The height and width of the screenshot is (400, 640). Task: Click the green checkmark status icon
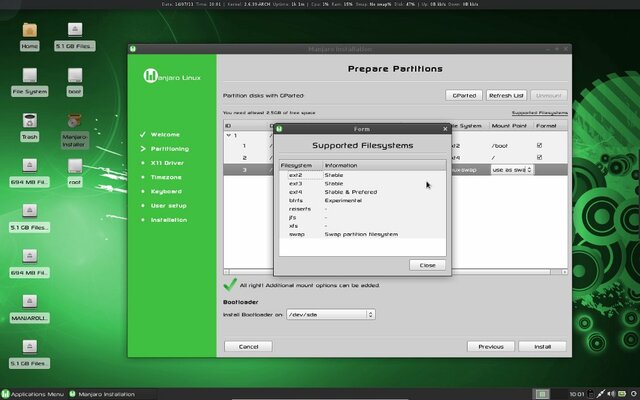230,284
